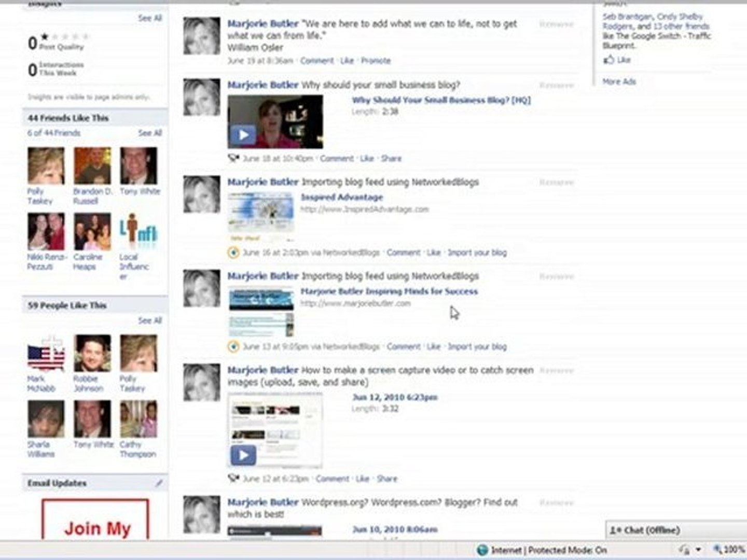Open Polly Taskey's photo under 44 Friends Like This
The width and height of the screenshot is (747, 560).
46,166
